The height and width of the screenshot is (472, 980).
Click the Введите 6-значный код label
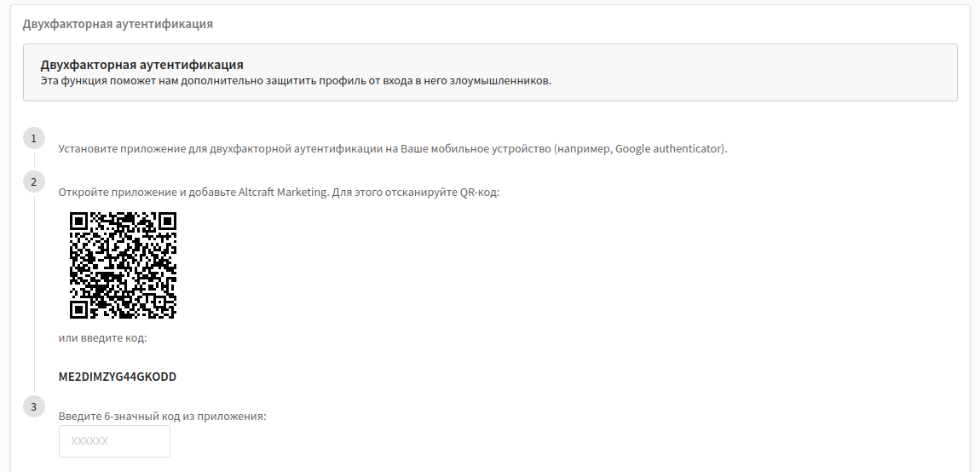tap(163, 417)
